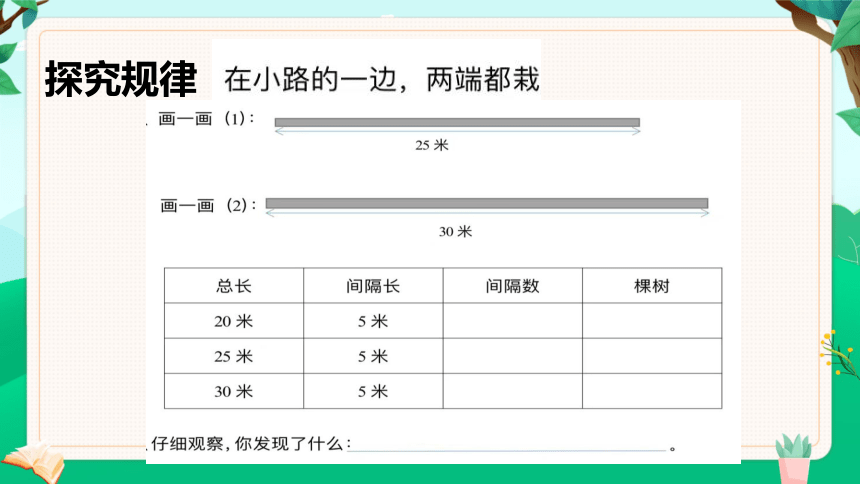The width and height of the screenshot is (860, 484).
Task: Click the gray bar above 30 米
Action: pos(487,204)
